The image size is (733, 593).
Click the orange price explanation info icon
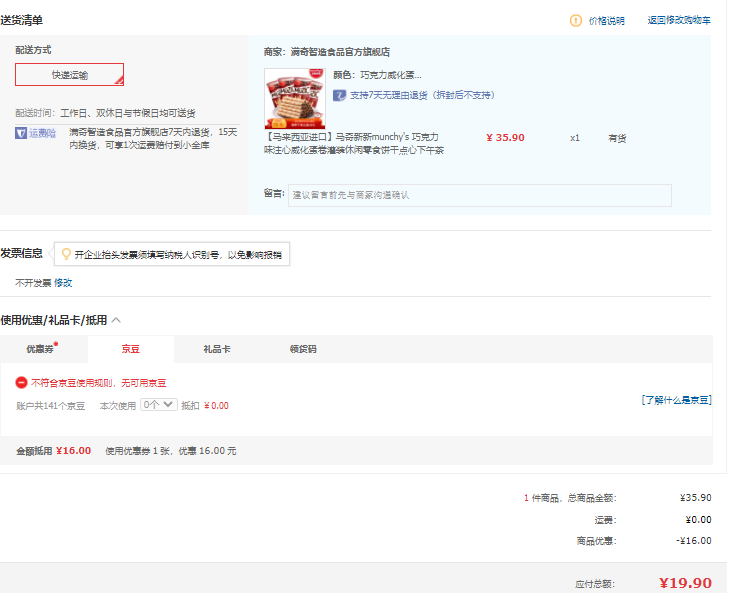[x=576, y=20]
